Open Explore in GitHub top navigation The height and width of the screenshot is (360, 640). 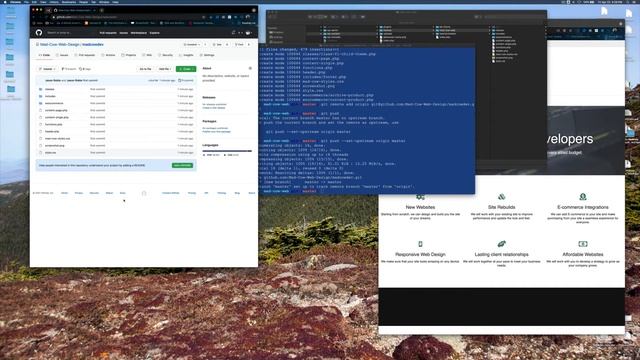pyautogui.click(x=154, y=33)
